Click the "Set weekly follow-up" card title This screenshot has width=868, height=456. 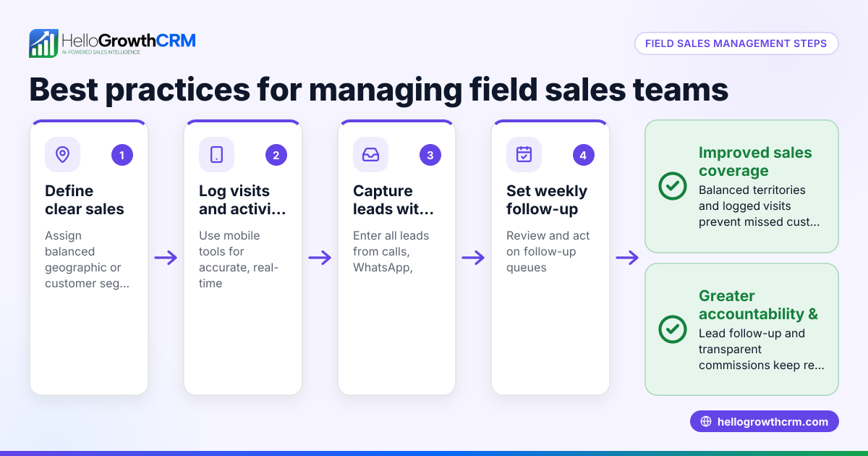[547, 200]
